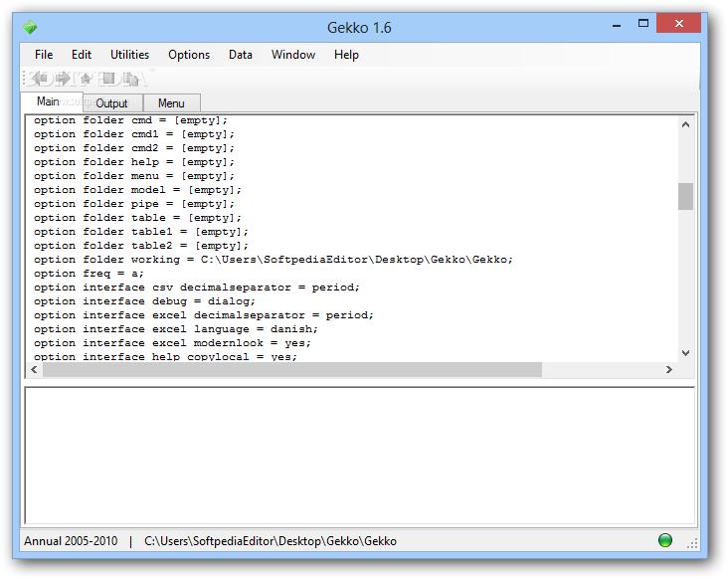Click the Home toolbar icon
This screenshot has width=728, height=579.
point(86,79)
